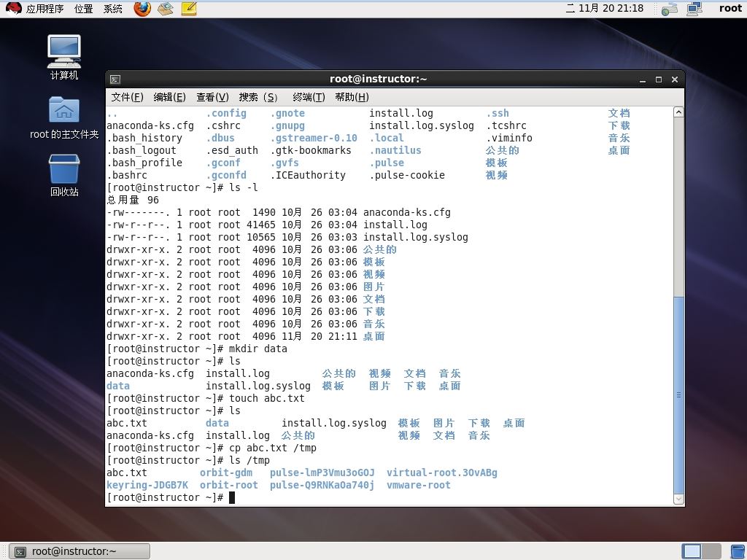Open the root 的主文件夹 desktop folder
Image resolution: width=747 pixels, height=560 pixels.
point(64,117)
